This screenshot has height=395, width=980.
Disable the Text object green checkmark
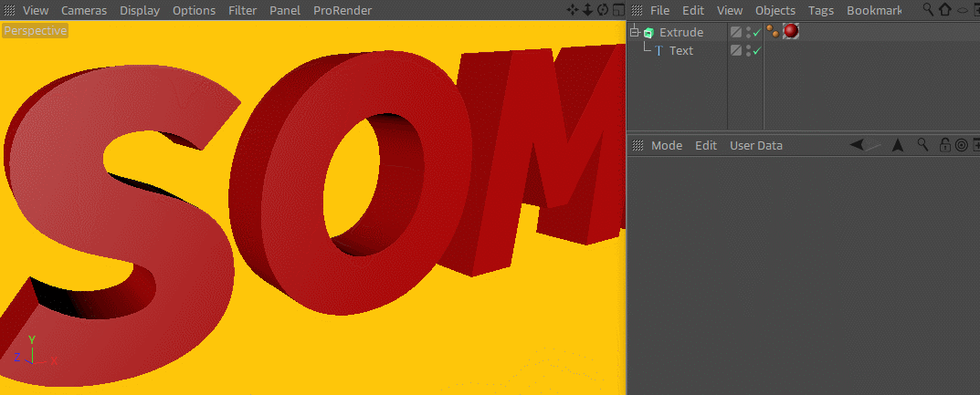coord(757,50)
